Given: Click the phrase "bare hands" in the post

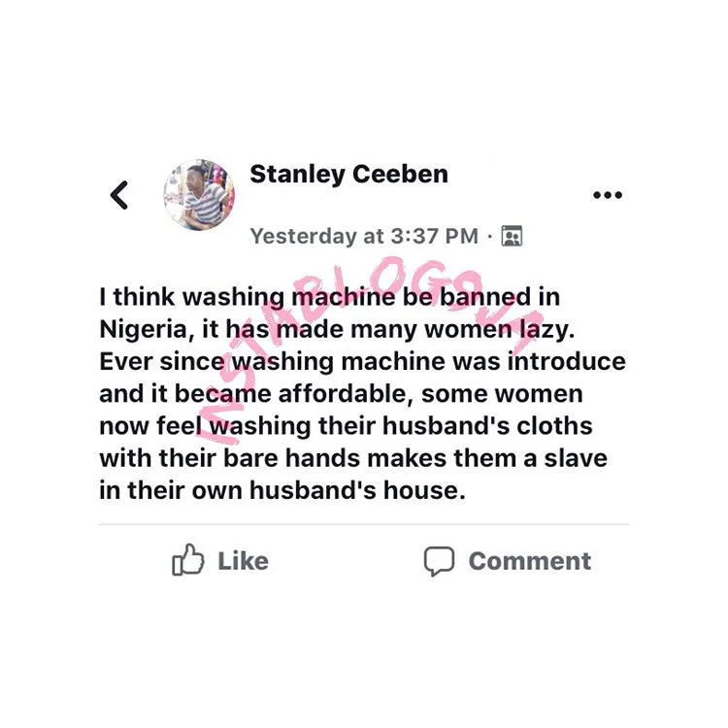Looking at the screenshot, I should click(x=291, y=458).
